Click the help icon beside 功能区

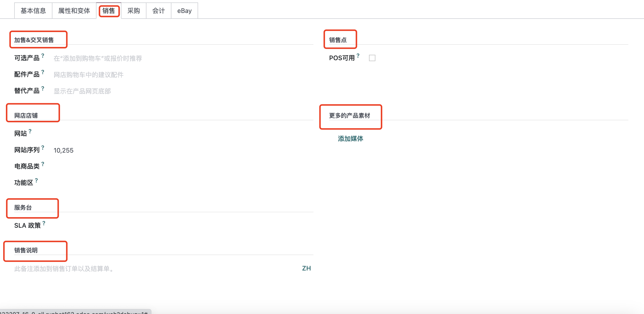point(36,180)
